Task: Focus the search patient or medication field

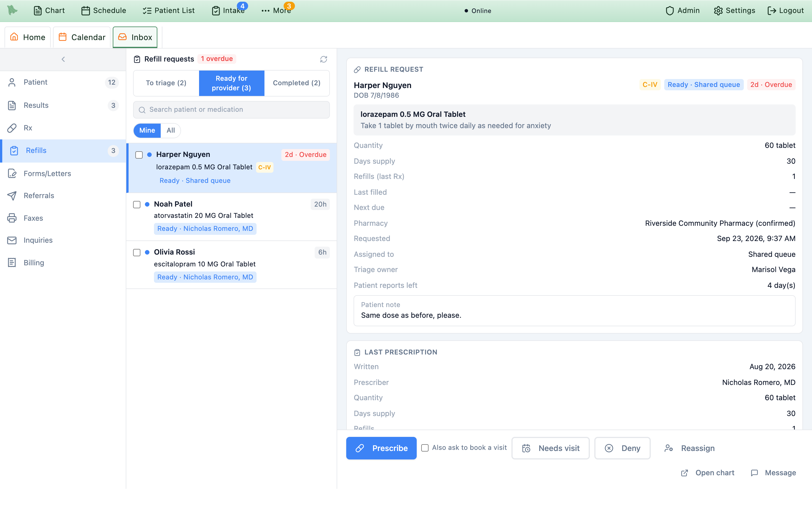Action: 231,110
